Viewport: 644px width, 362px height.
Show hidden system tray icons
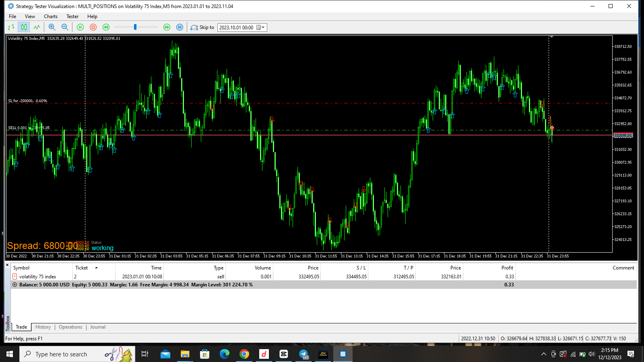click(x=544, y=354)
